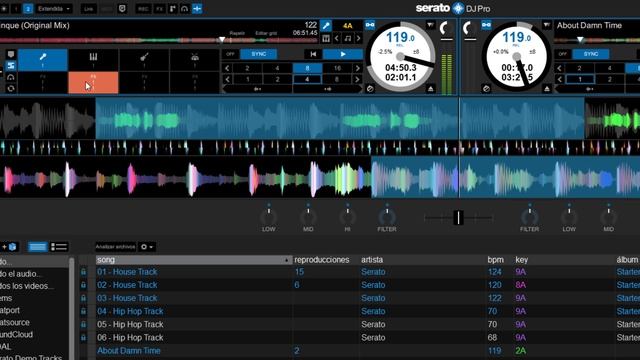
Task: Select 4-beat jump size on left deck
Action: point(307,79)
